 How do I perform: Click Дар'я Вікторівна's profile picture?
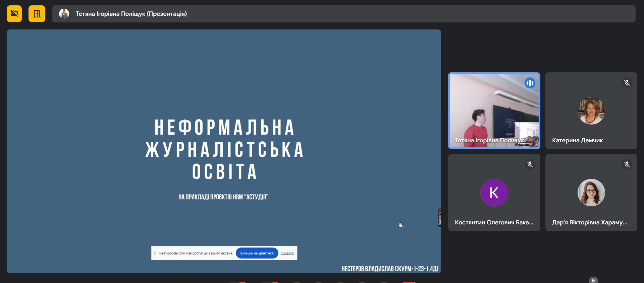(x=591, y=193)
